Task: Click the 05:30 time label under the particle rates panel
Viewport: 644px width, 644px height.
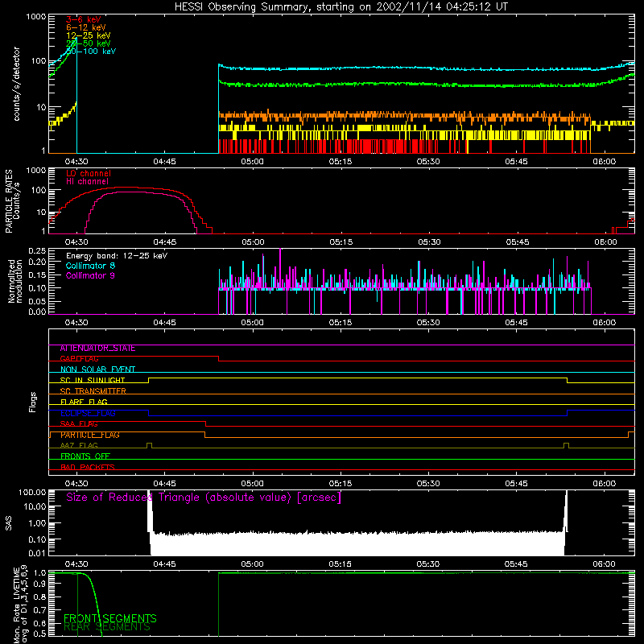Action: 429,242
